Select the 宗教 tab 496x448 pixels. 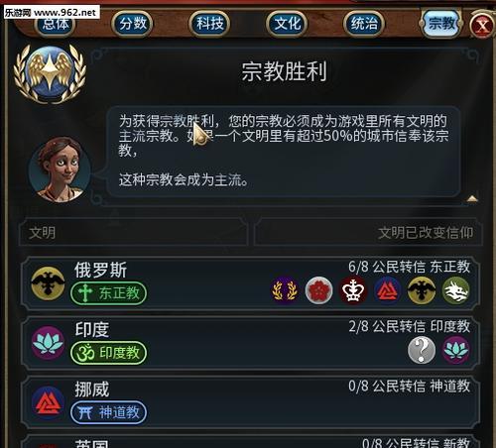click(x=441, y=24)
